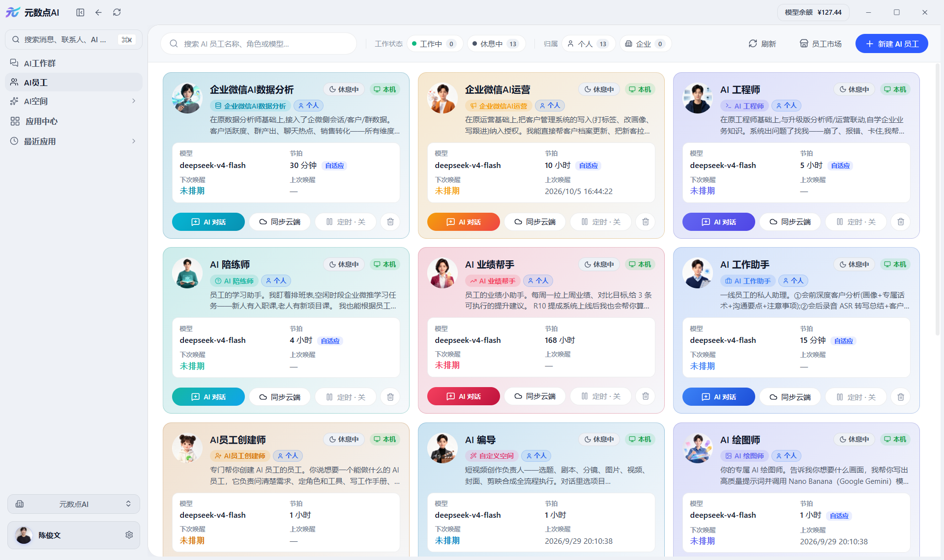Open the 元数点AI workspace switcher

pyautogui.click(x=74, y=504)
